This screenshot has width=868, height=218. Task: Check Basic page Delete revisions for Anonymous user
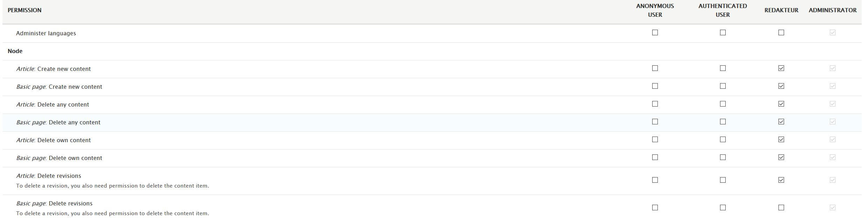[x=655, y=208]
